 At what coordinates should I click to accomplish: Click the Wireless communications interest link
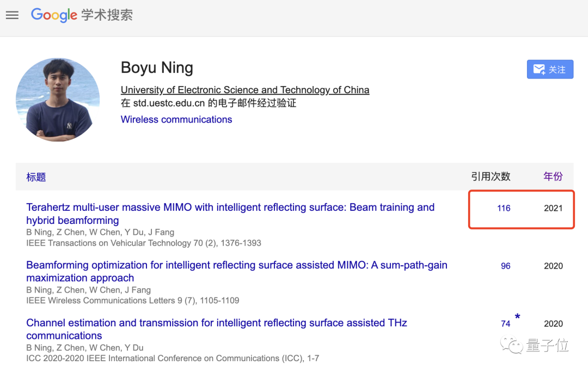[176, 119]
